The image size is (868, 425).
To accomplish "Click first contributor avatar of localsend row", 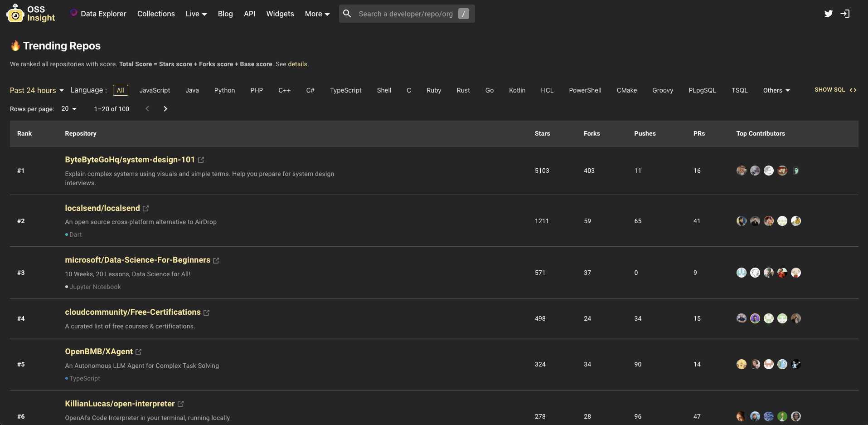I will [742, 221].
